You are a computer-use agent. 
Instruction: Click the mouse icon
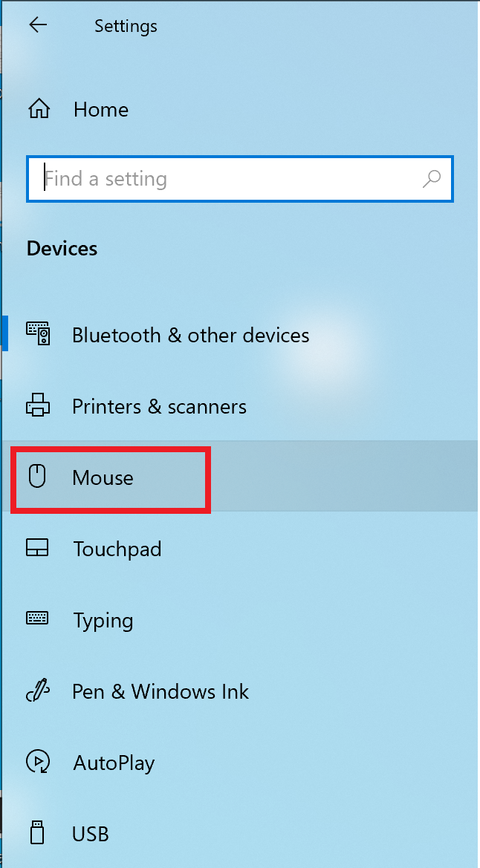[x=37, y=477]
